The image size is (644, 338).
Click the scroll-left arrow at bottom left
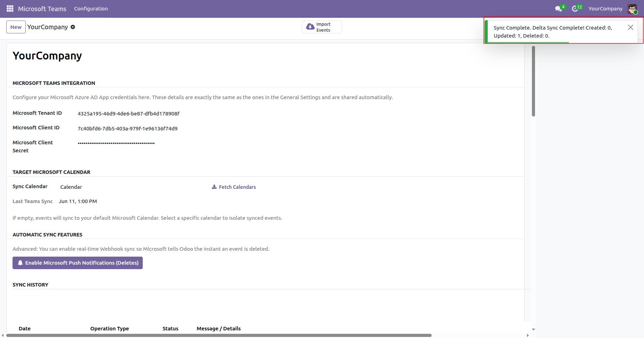tap(3, 336)
